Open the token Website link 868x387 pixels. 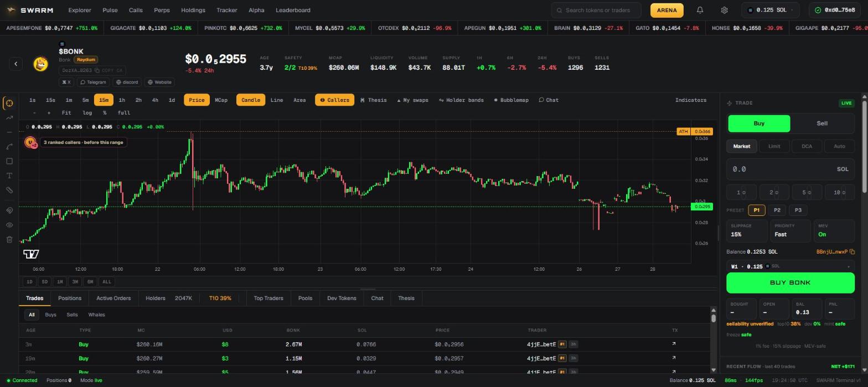pos(159,82)
